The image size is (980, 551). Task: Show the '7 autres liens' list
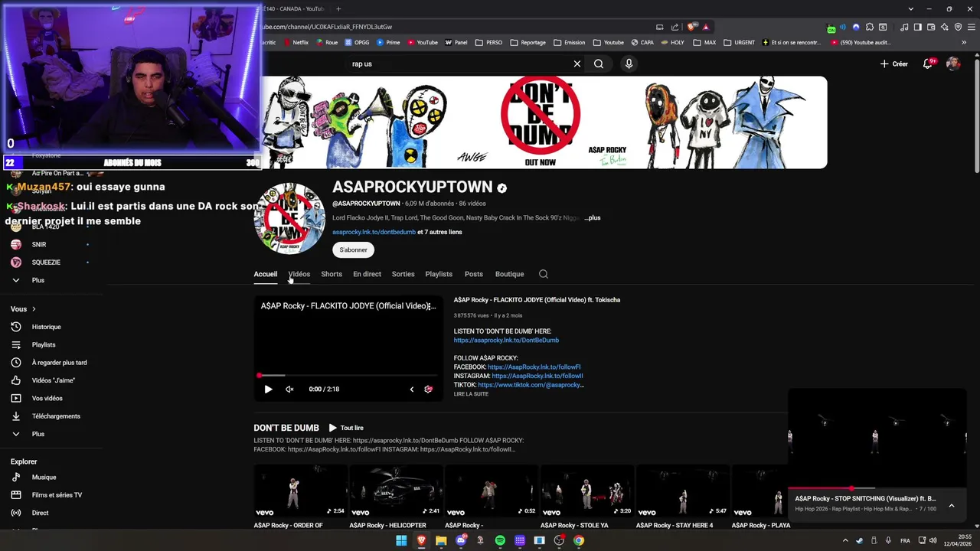click(439, 232)
